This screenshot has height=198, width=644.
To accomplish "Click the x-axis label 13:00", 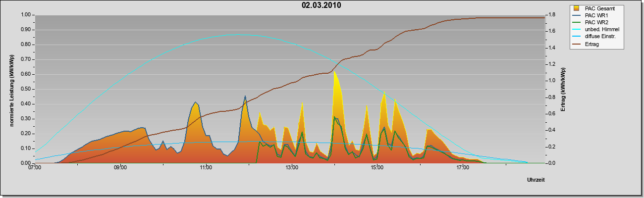I will pyautogui.click(x=292, y=168).
